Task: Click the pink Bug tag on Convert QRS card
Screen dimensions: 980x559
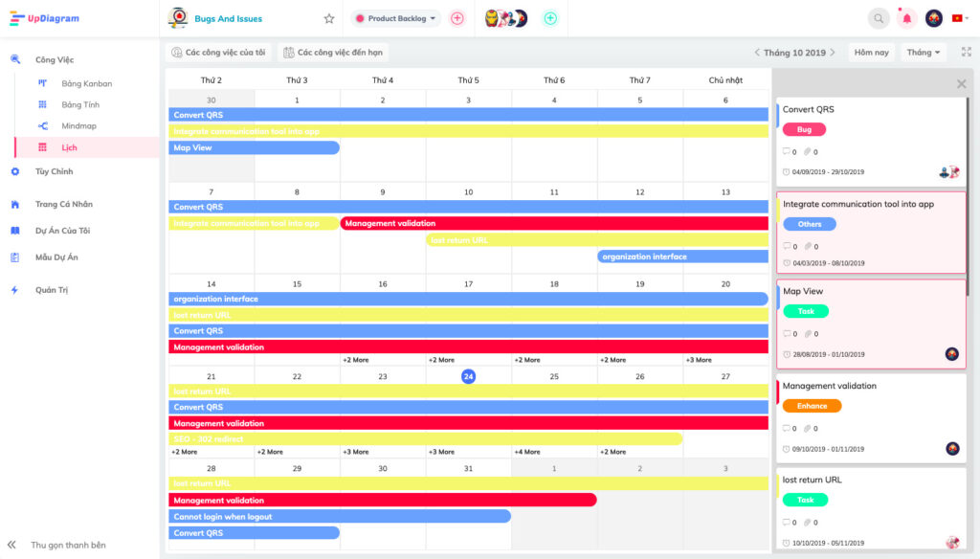Action: click(x=804, y=129)
